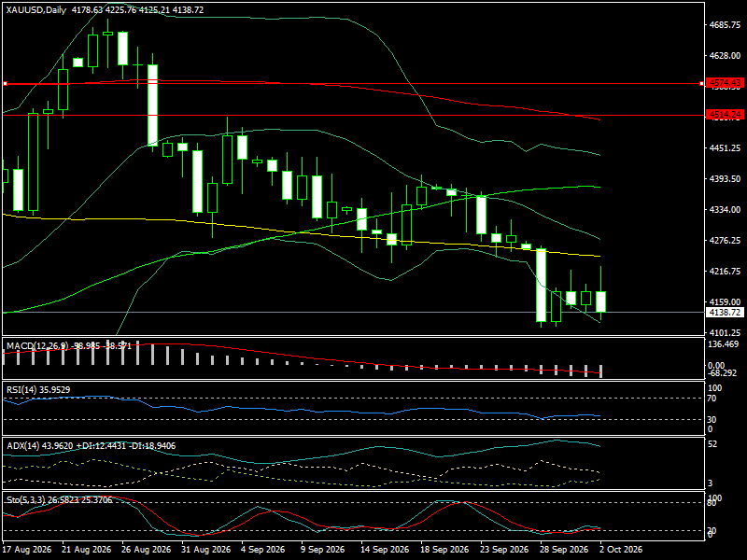
Task: Click the ADX scale value 52
Action: tap(712, 444)
